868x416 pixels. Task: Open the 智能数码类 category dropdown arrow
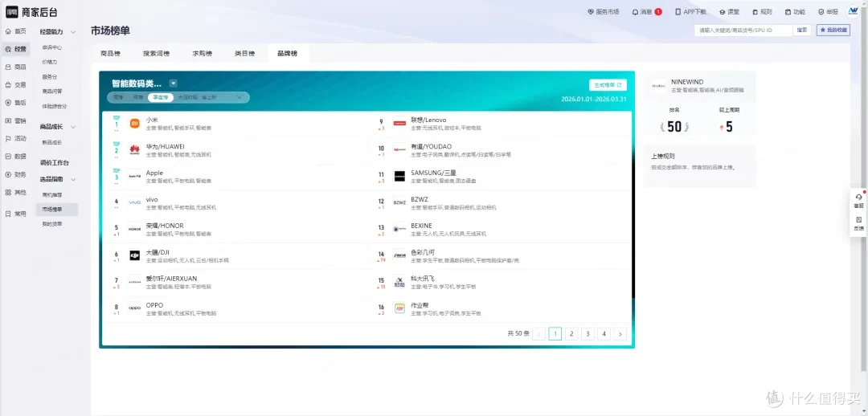pos(174,84)
